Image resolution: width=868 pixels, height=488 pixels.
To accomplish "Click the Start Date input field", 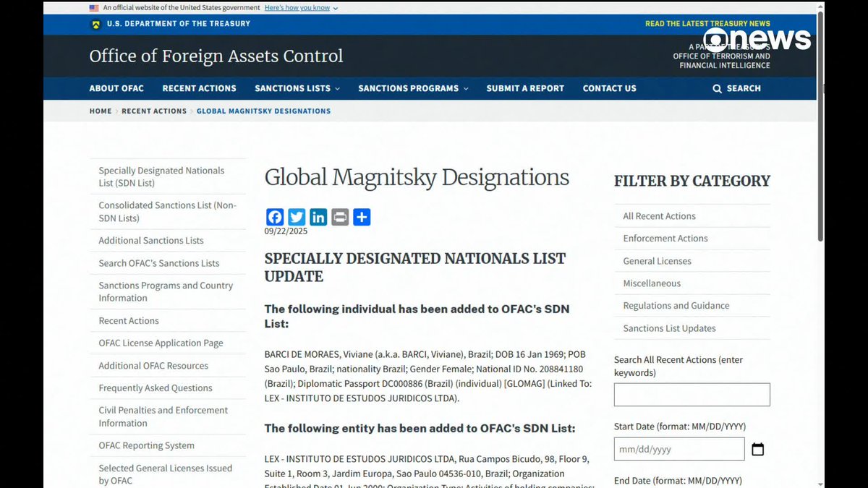I will click(x=679, y=449).
